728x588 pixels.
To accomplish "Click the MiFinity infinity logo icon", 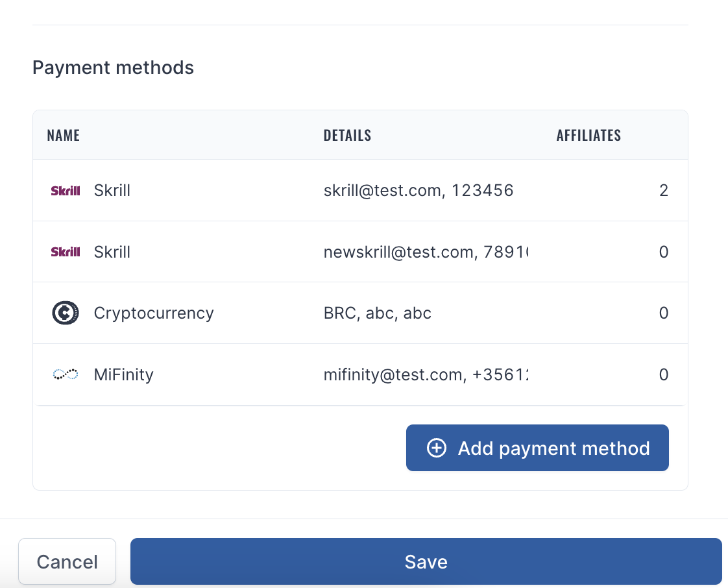I will (x=66, y=374).
